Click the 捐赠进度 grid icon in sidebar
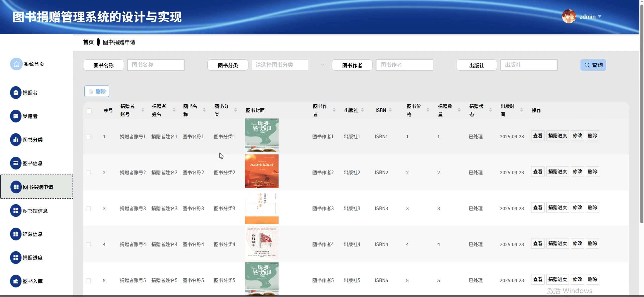Screen dimensions: 644x297 tap(16, 258)
